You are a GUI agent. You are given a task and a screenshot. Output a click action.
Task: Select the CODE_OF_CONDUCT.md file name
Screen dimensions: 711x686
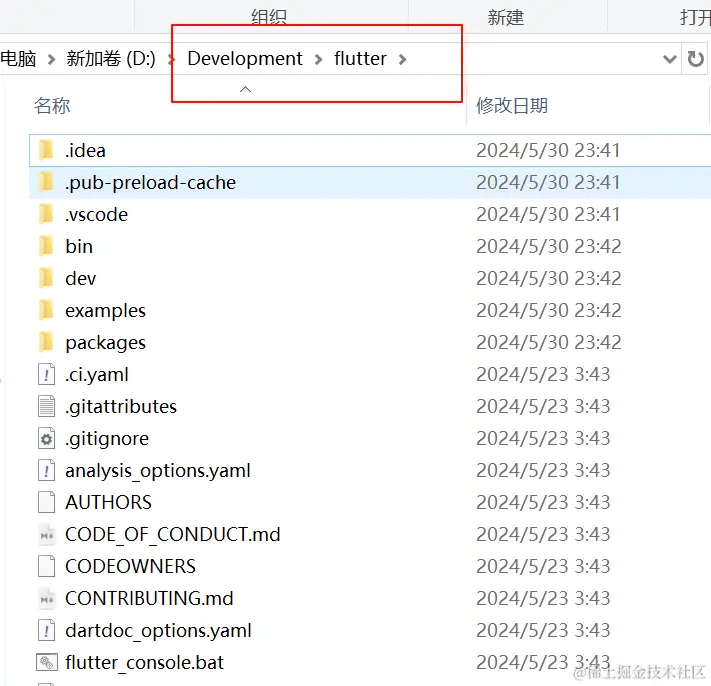point(172,535)
